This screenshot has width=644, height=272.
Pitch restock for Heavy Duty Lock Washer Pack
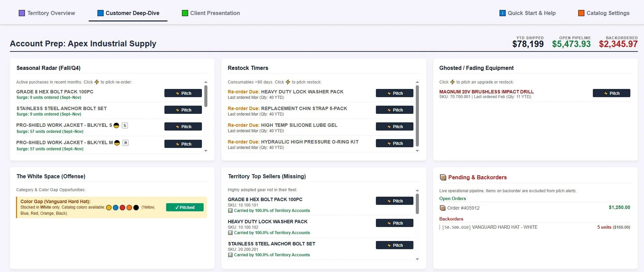pyautogui.click(x=395, y=93)
